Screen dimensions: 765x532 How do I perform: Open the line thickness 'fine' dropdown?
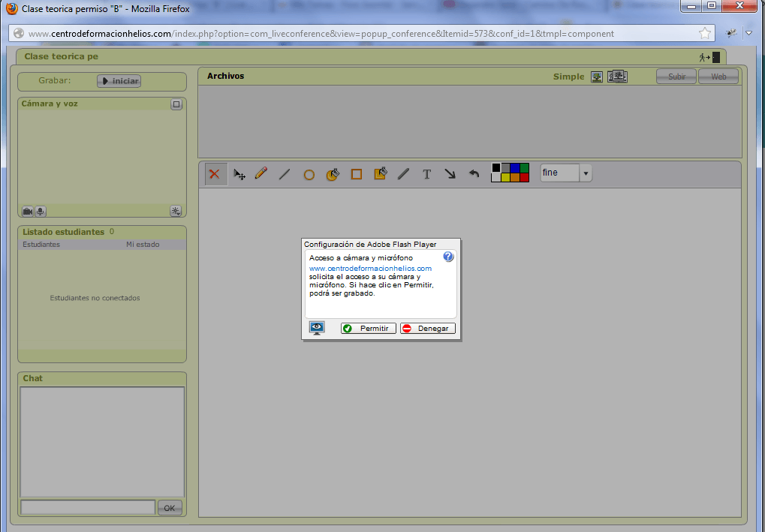[x=586, y=173]
